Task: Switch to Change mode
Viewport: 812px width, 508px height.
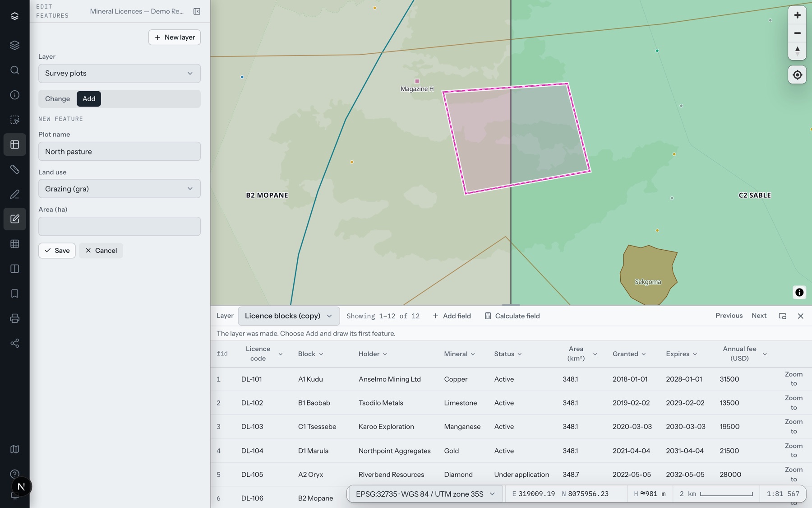Action: click(x=57, y=99)
